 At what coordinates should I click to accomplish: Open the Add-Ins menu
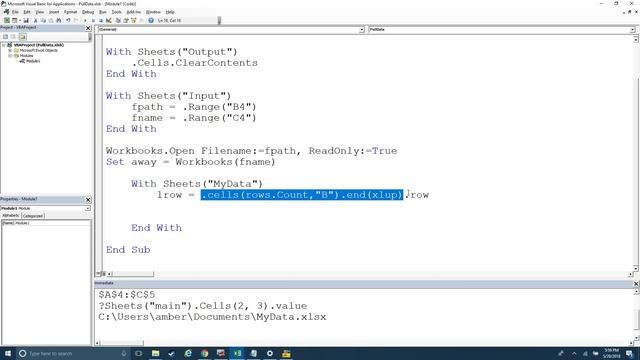click(x=133, y=12)
